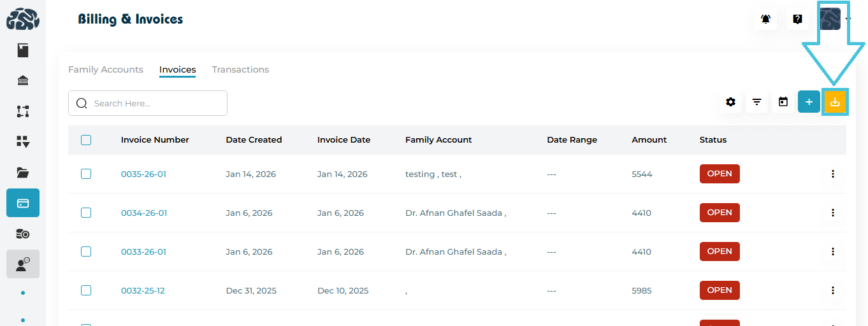Switch to the Family Accounts tab
The image size is (868, 326).
click(106, 69)
